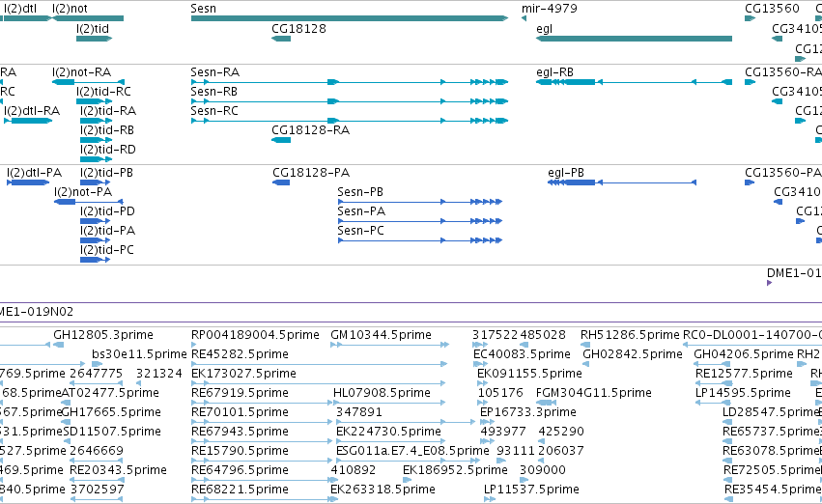Open the RE15790.5prime EST label
Image resolution: width=822 pixels, height=504 pixels.
(240, 451)
